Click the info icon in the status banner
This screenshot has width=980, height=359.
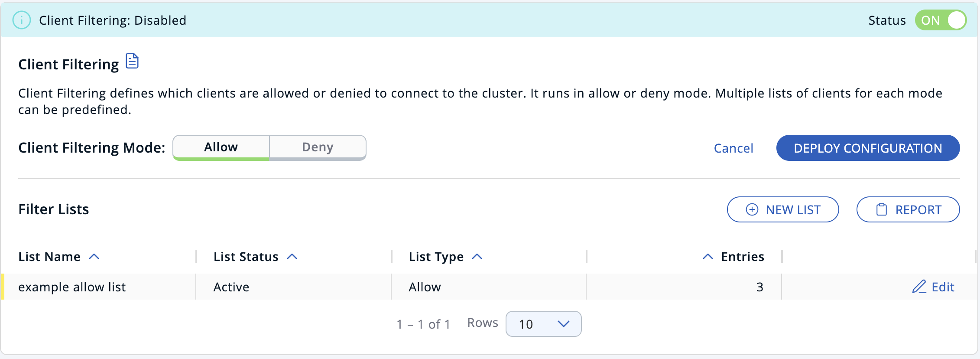[x=22, y=20]
